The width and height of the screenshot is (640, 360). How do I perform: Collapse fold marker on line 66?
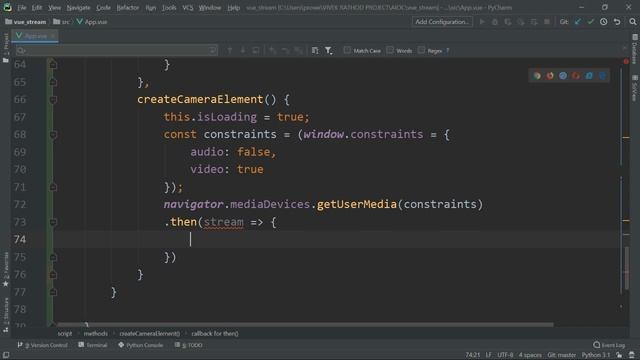(x=53, y=100)
